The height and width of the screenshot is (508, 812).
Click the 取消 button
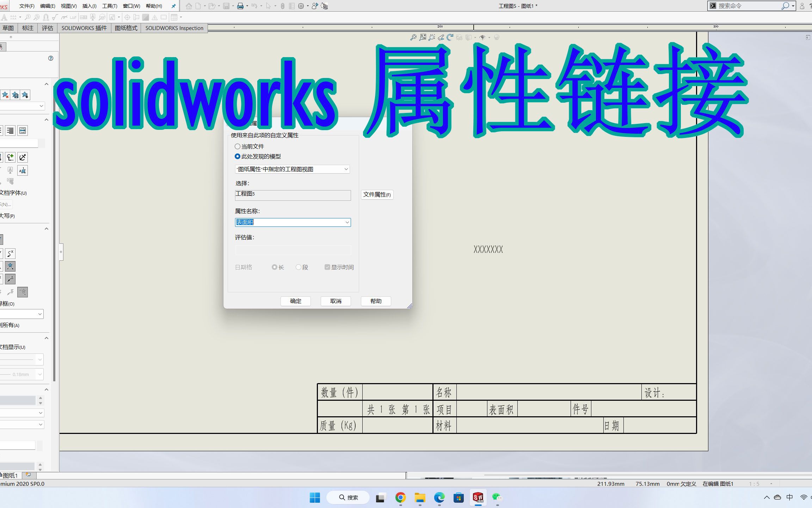336,301
